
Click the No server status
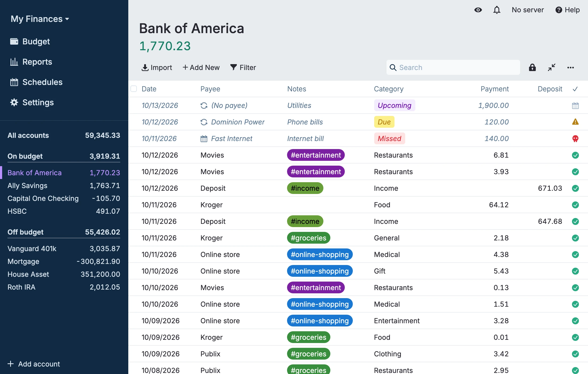click(528, 10)
